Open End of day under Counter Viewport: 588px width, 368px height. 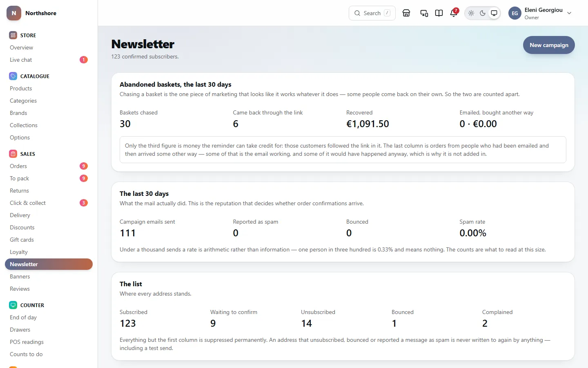[x=49, y=317]
